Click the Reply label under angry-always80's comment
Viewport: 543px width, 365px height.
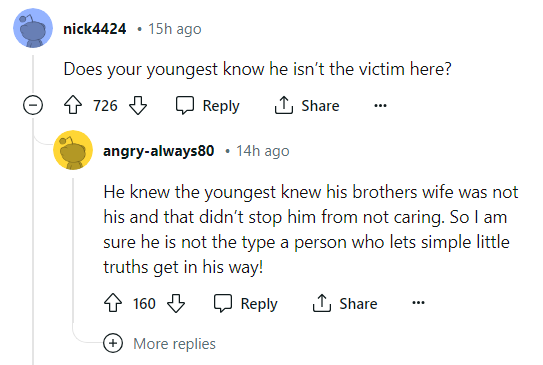tap(259, 304)
